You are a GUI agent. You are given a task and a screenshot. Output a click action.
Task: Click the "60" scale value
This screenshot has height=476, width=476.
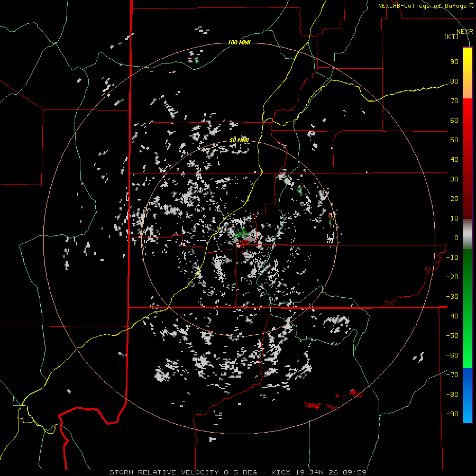point(454,121)
